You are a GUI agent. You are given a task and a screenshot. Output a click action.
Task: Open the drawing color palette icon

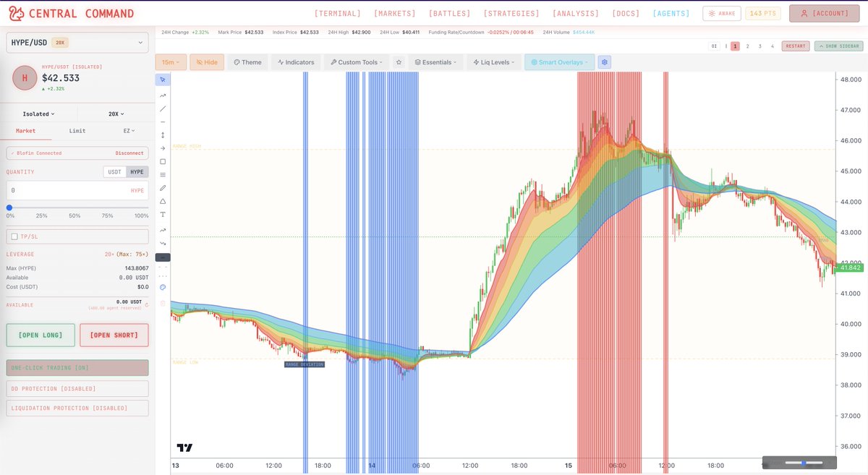(163, 287)
